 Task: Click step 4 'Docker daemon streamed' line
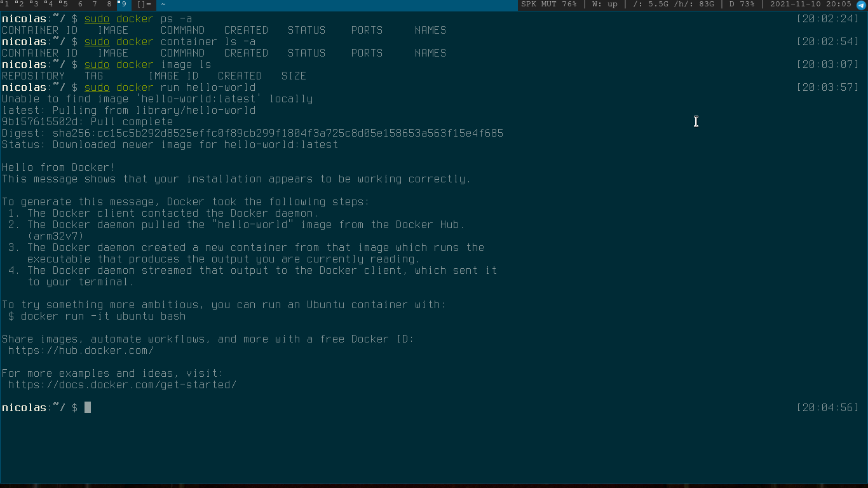(252, 271)
